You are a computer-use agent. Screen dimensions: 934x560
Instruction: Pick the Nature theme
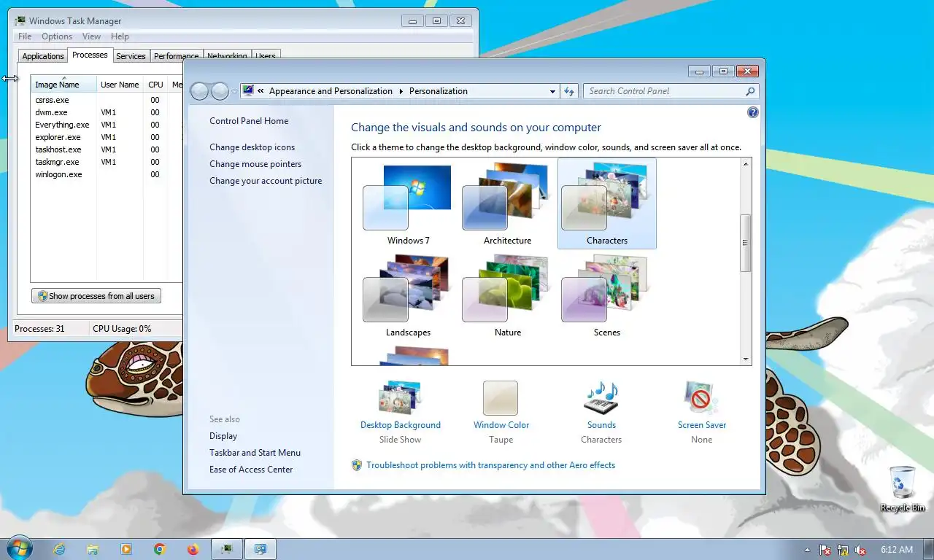pos(507,296)
